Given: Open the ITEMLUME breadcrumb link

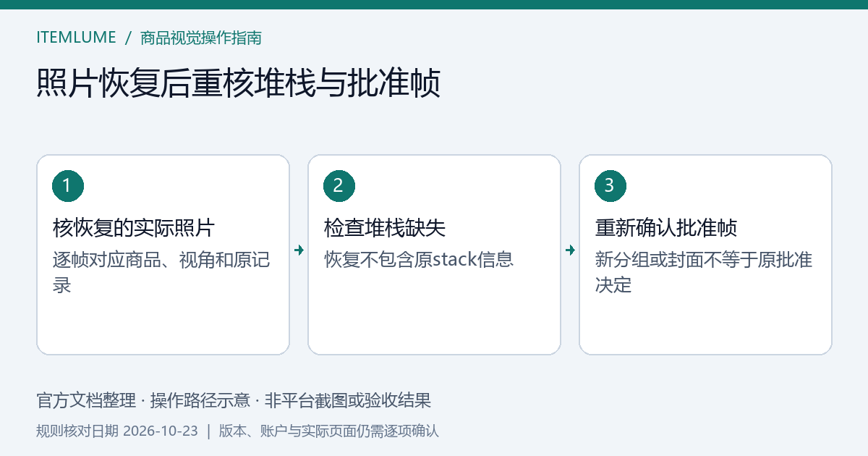Looking at the screenshot, I should click(x=76, y=38).
